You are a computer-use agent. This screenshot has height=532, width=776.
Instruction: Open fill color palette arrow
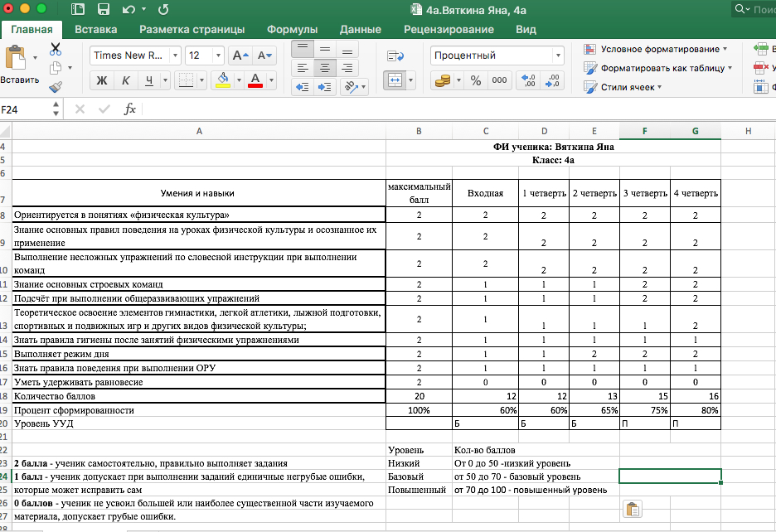pyautogui.click(x=239, y=80)
